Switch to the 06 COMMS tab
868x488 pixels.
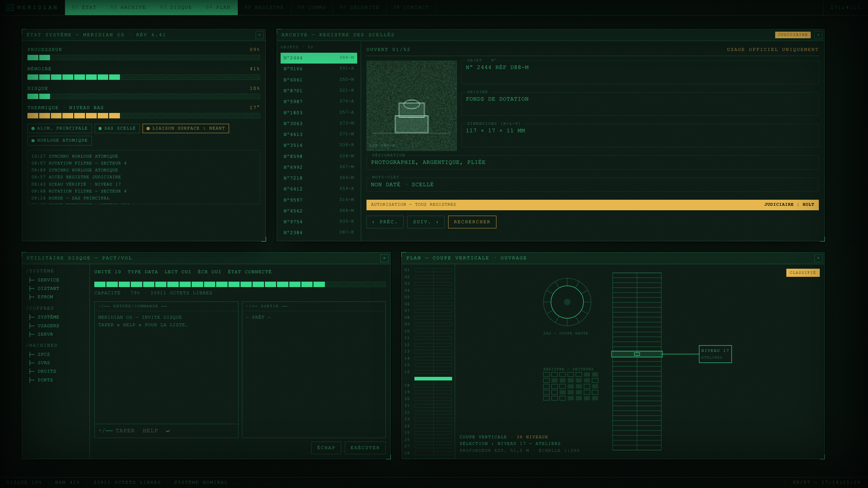point(312,8)
